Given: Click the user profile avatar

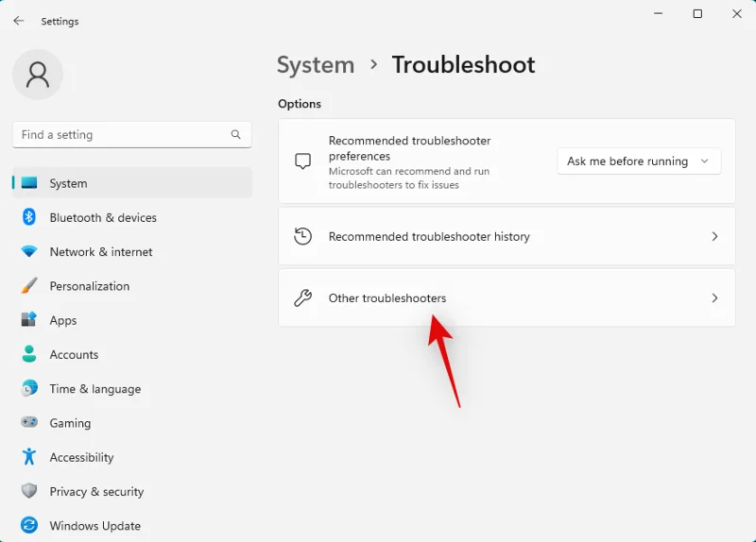Looking at the screenshot, I should (38, 75).
